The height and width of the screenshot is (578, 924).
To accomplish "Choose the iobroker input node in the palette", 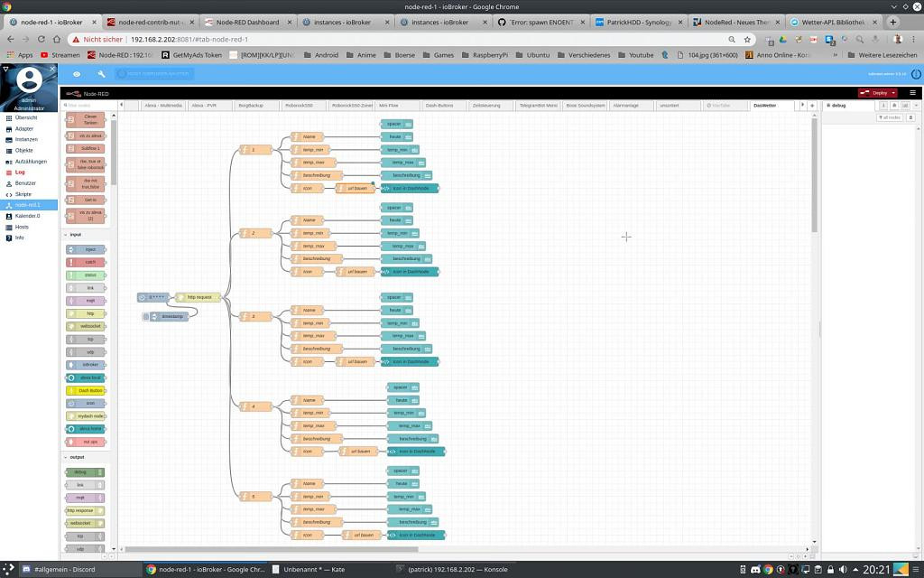I will pyautogui.click(x=86, y=365).
